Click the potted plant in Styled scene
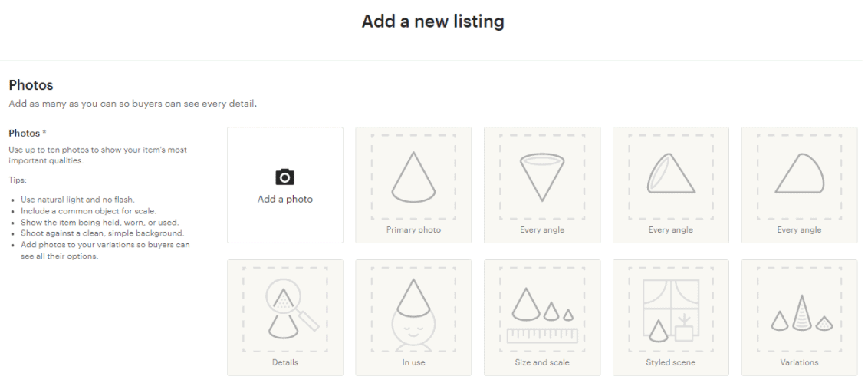 pos(684,328)
